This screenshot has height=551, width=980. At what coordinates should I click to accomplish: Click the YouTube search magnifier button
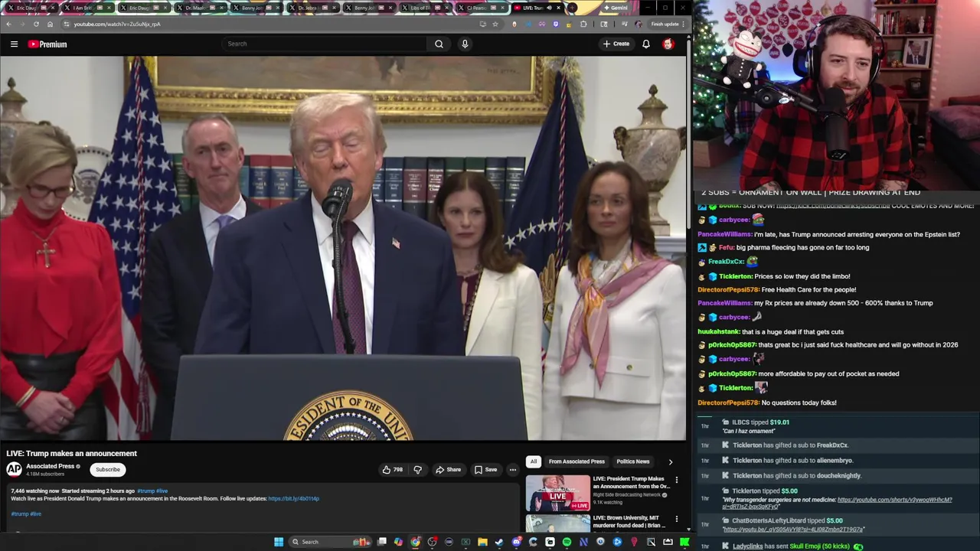[x=439, y=44]
